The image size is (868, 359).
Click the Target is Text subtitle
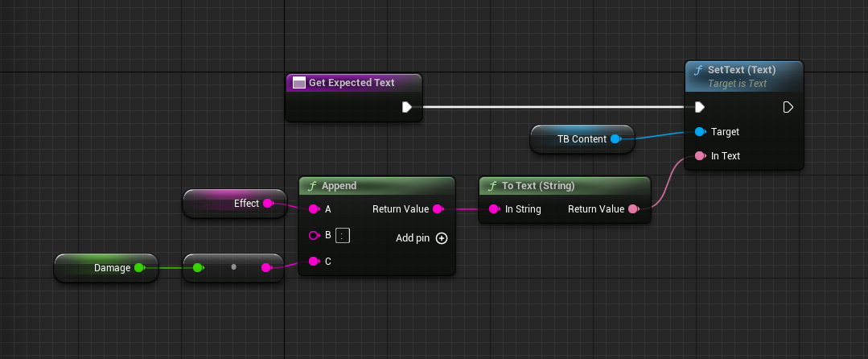point(738,84)
